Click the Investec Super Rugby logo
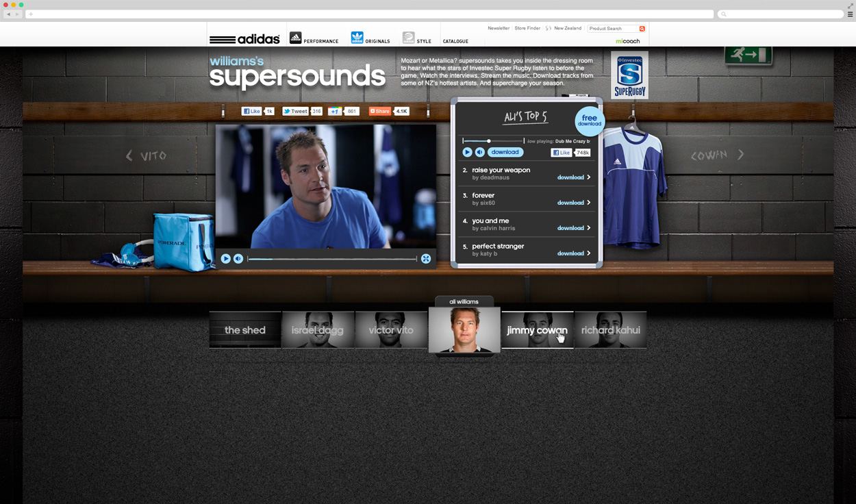856x504 pixels. pos(629,75)
